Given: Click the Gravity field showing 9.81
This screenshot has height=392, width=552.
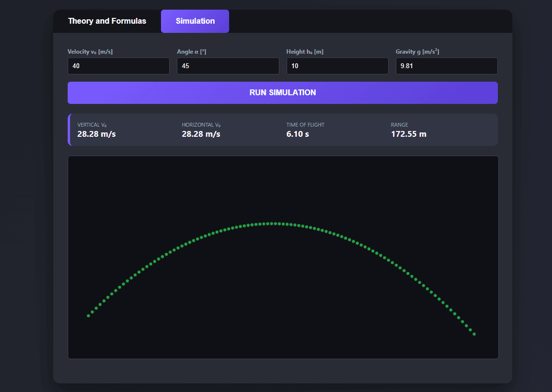Looking at the screenshot, I should point(446,66).
